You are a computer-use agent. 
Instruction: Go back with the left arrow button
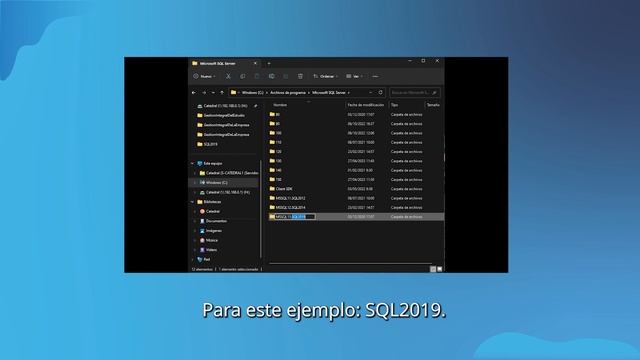[x=194, y=93]
